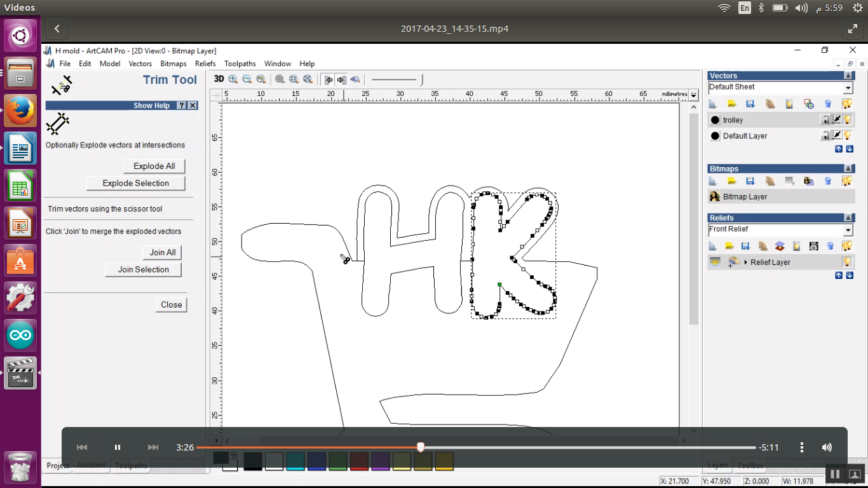Screen dimensions: 868x488
Task: Delete vector layer with trash icon
Action: (x=827, y=104)
